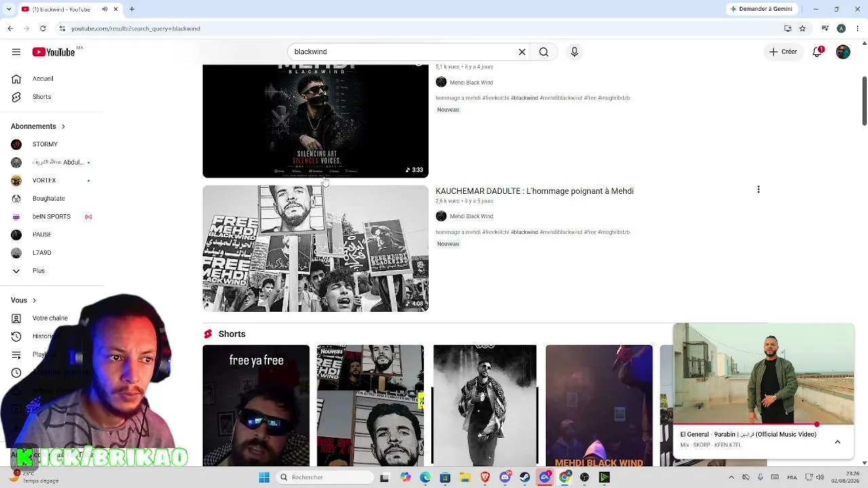This screenshot has height=488, width=868.
Task: Click Demander à Gemini button
Action: click(x=761, y=9)
